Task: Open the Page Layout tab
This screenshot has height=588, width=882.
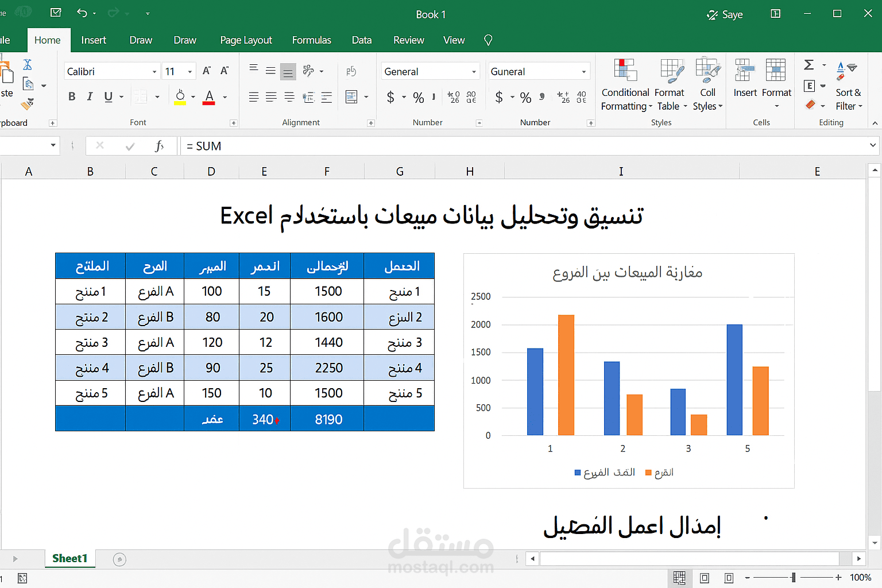Action: (x=246, y=40)
